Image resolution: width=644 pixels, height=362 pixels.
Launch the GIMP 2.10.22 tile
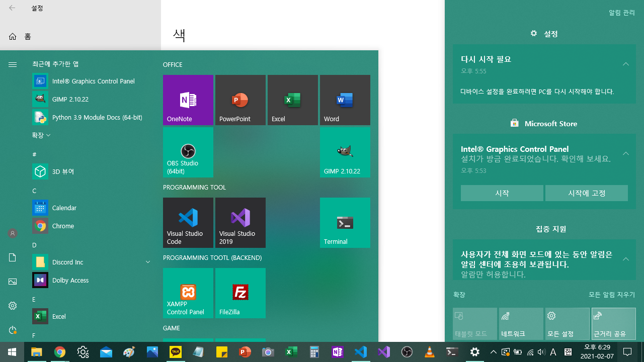(x=345, y=152)
